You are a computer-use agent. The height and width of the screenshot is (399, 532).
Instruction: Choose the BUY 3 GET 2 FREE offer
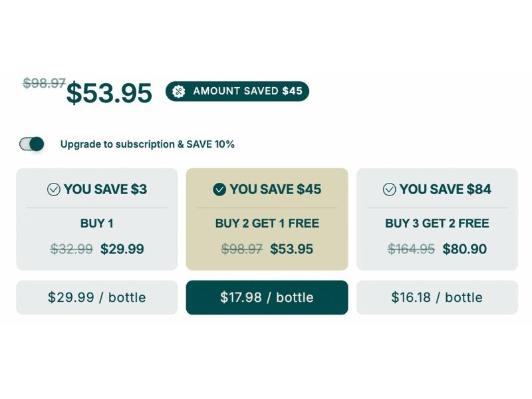click(437, 223)
